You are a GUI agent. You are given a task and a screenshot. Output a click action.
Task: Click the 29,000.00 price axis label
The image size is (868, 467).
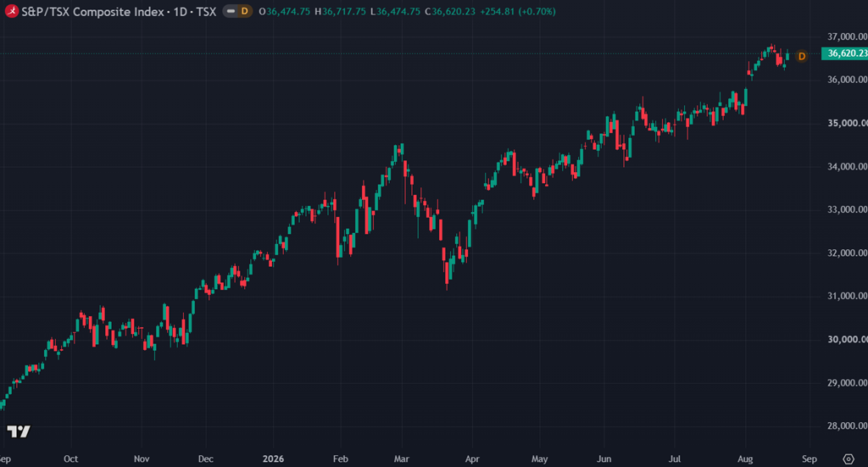pos(847,382)
